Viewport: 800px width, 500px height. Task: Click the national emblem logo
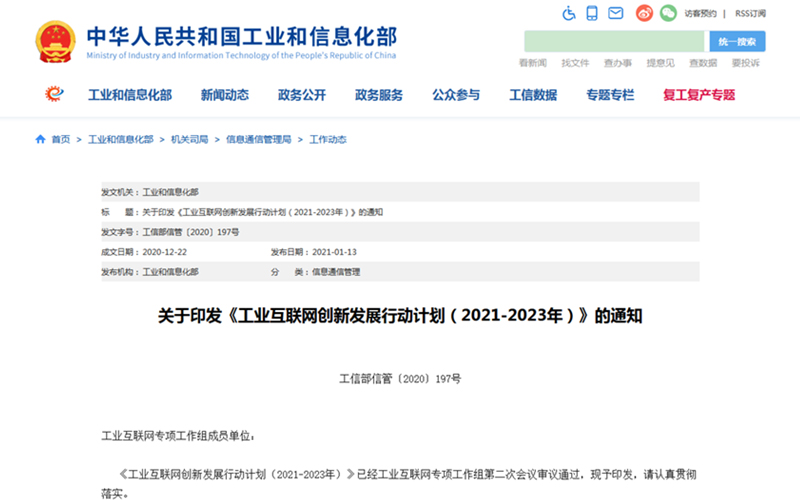click(55, 41)
